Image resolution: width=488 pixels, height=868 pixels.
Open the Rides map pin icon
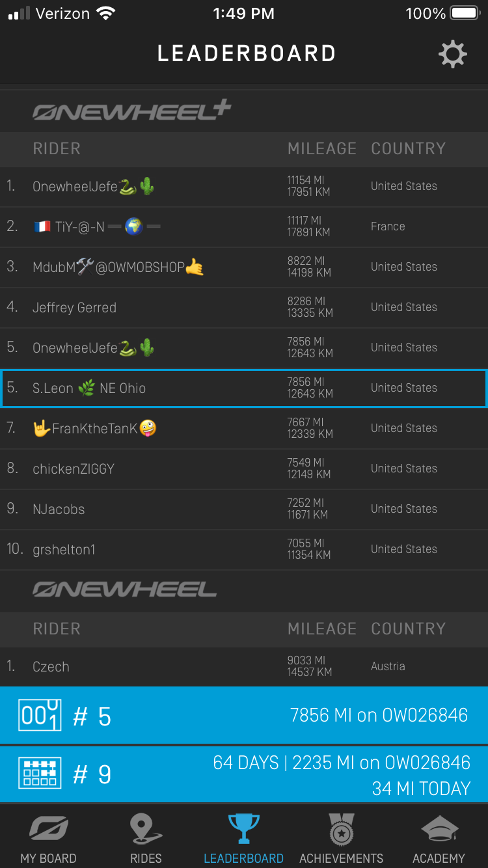[146, 830]
